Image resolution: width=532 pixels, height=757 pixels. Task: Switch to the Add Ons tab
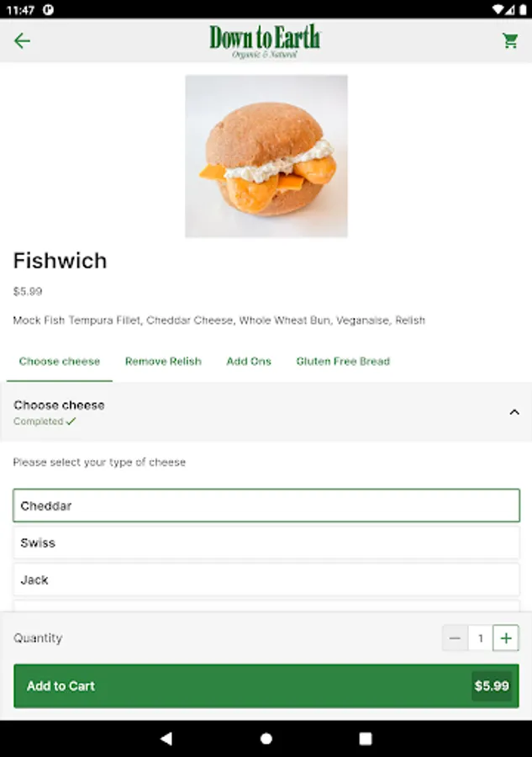(x=249, y=361)
